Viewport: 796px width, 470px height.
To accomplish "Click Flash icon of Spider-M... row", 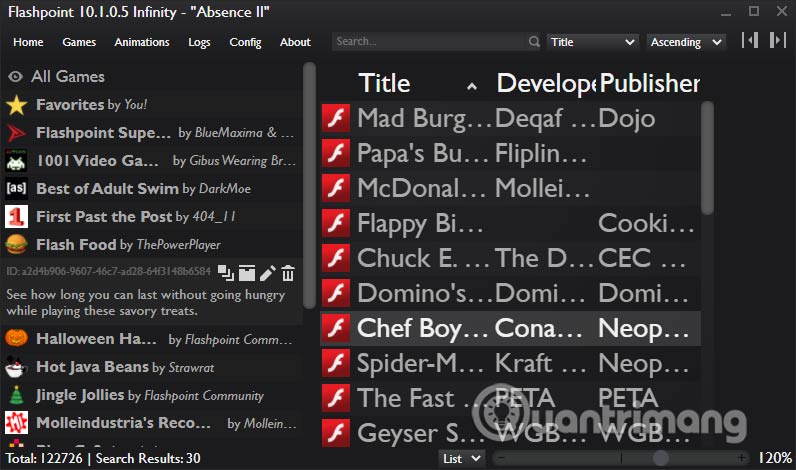I will 336,363.
